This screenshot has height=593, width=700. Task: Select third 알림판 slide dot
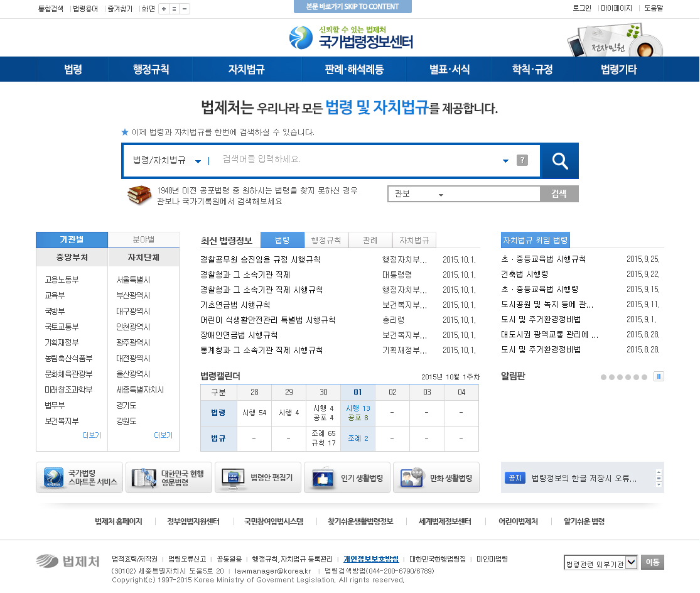pyautogui.click(x=620, y=378)
